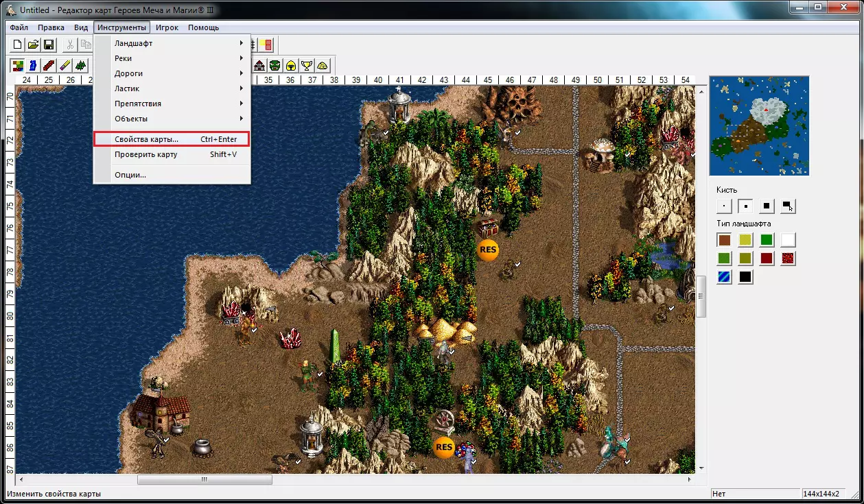Select the trophy cup artifacts icon
The image size is (864, 504).
click(x=307, y=66)
